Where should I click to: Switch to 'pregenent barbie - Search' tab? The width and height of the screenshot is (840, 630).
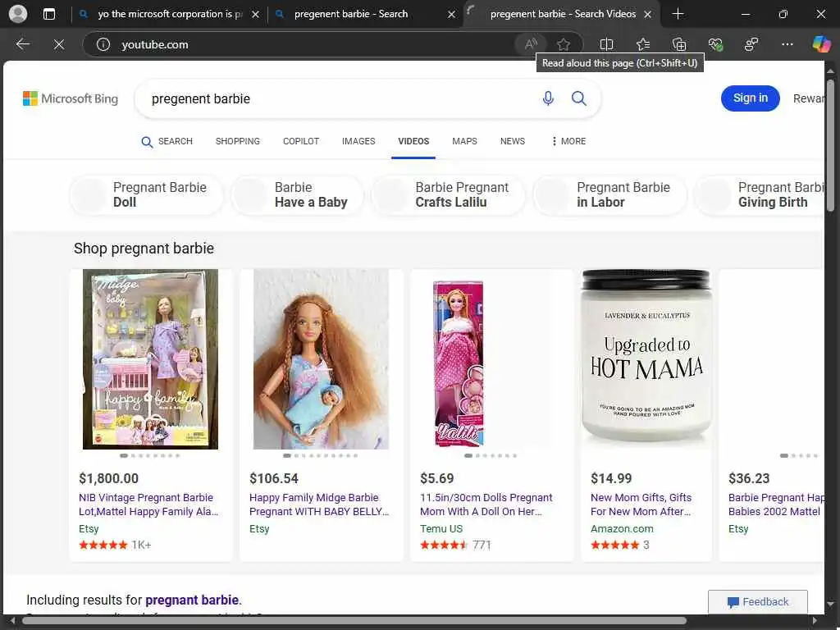pos(364,15)
